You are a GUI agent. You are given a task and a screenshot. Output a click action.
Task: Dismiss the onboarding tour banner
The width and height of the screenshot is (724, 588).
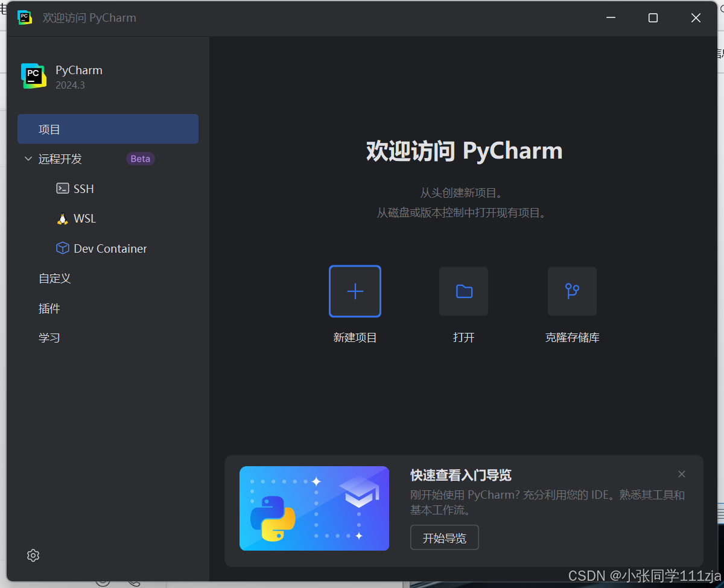[682, 474]
